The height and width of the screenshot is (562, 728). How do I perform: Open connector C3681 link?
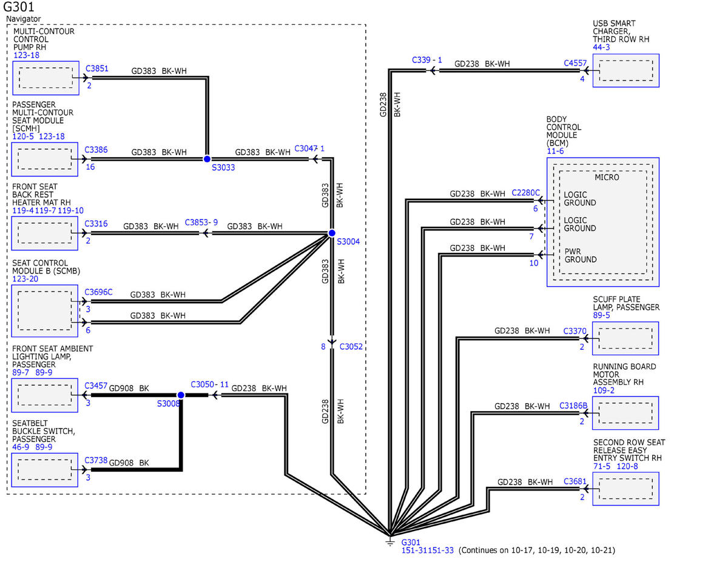tap(575, 481)
